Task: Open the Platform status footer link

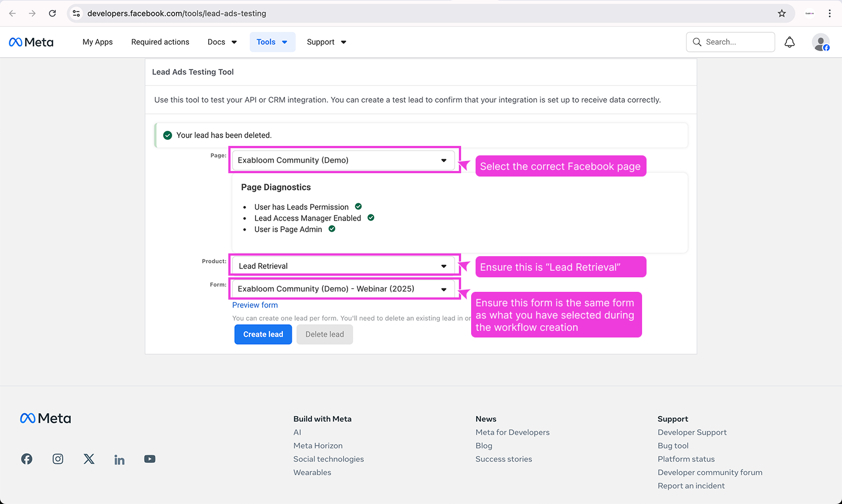Action: pyautogui.click(x=686, y=459)
